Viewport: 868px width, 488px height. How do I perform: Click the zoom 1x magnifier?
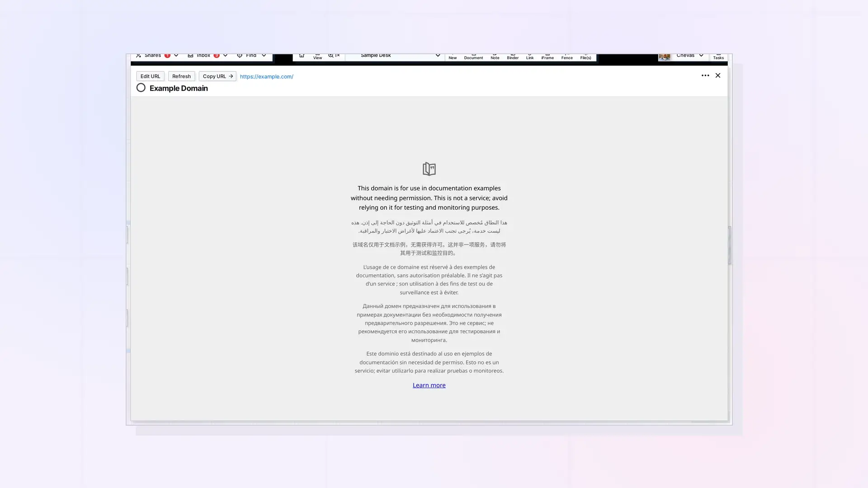334,56
